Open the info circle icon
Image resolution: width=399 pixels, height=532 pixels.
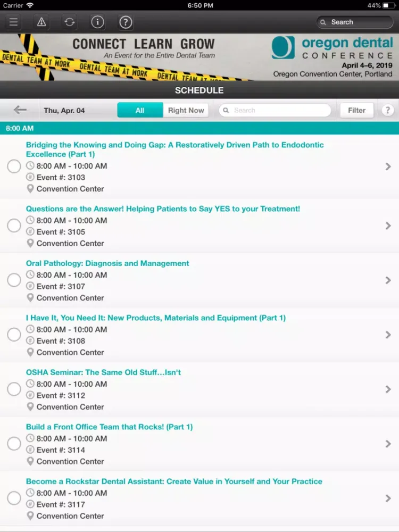pos(97,22)
